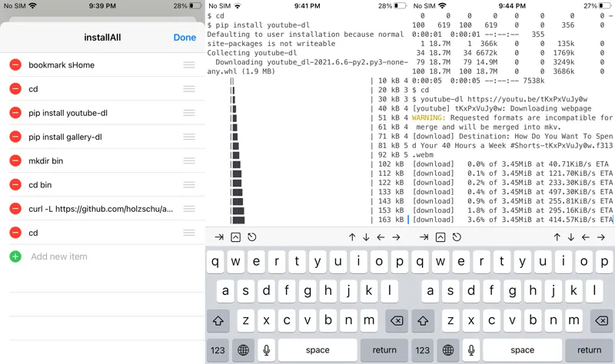Switch keyboard language with the 9:44 PM globe key
Screen dimensions: 615x364
tap(448, 350)
